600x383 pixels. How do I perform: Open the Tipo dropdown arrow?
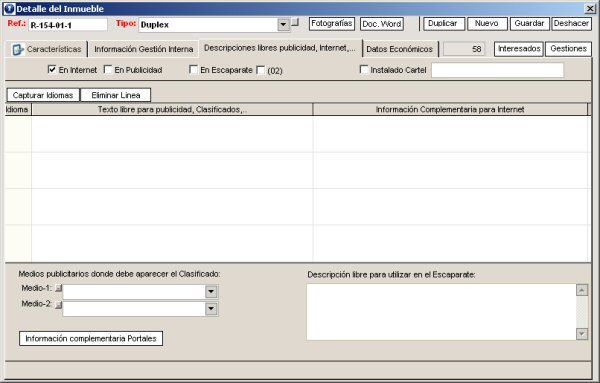[x=283, y=24]
